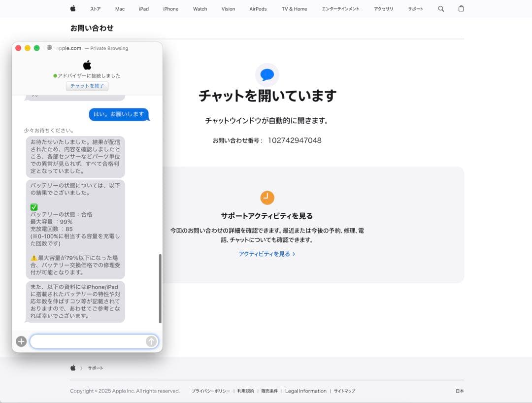This screenshot has height=403, width=532.
Task: Click the 日本 region link in the footer
Action: [x=460, y=391]
